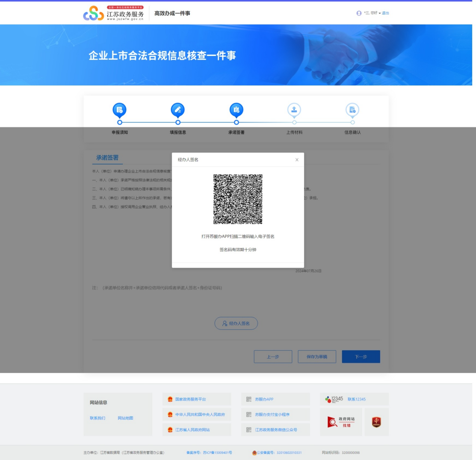Click the emblem icon beside 国家政务服务平台

(170, 399)
